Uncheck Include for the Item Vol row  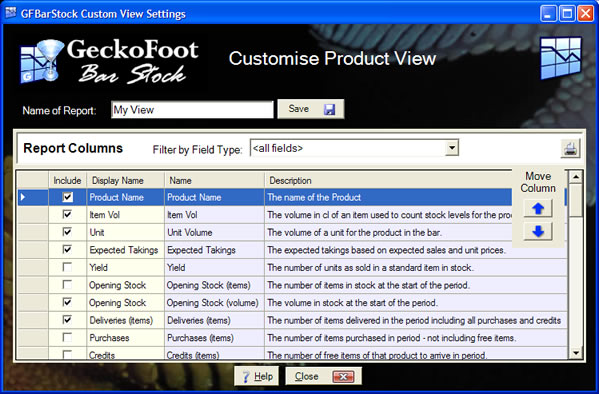click(x=67, y=214)
